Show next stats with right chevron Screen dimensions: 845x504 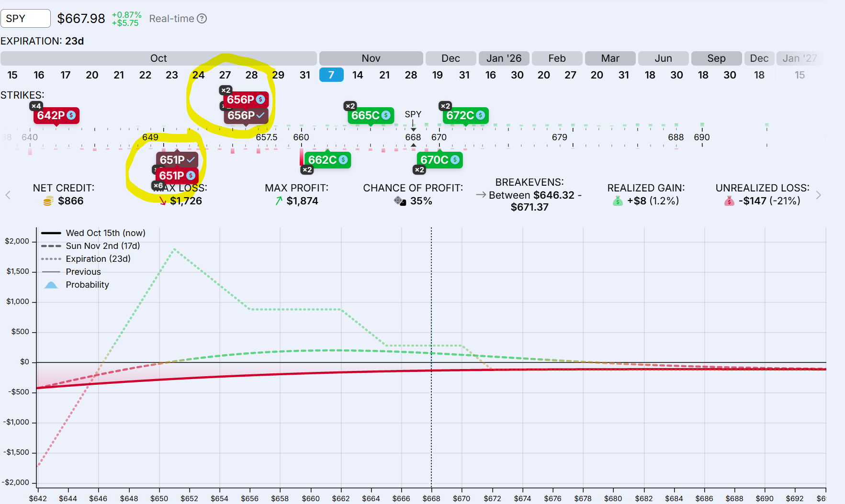point(819,195)
